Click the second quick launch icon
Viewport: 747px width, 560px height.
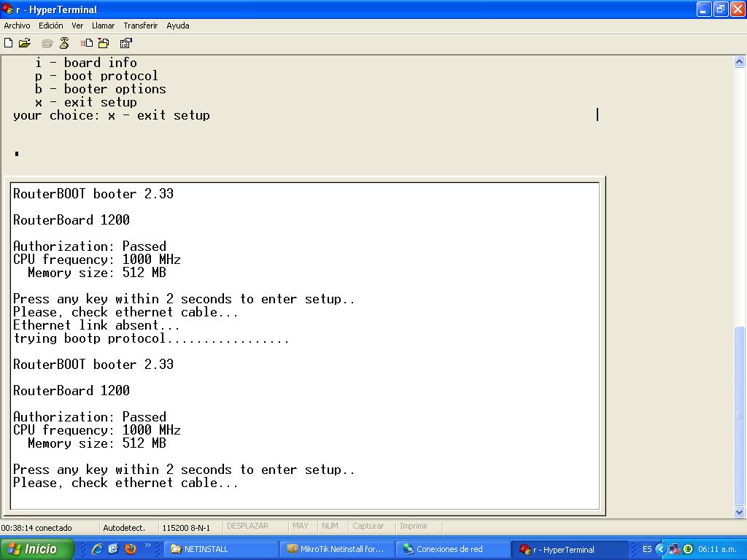(113, 549)
